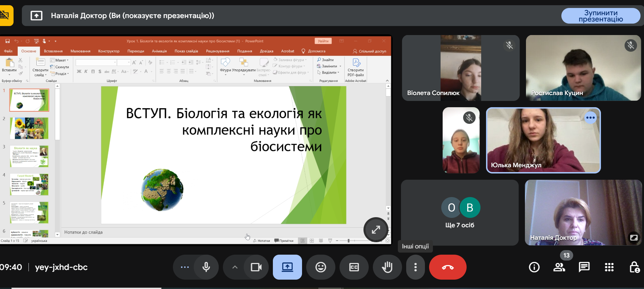Image resolution: width=644 pixels, height=289 pixels.
Task: Click Спільний доступ share button
Action: click(x=369, y=51)
